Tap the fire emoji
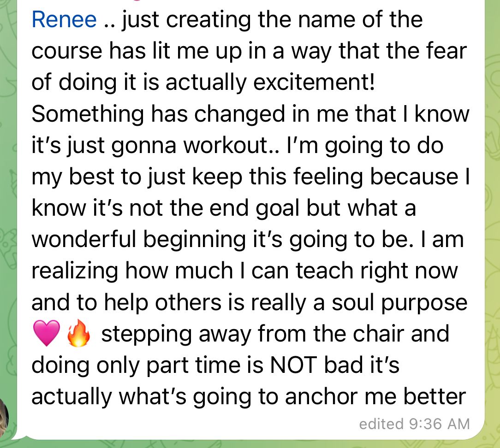The height and width of the screenshot is (448, 500). tap(78, 333)
